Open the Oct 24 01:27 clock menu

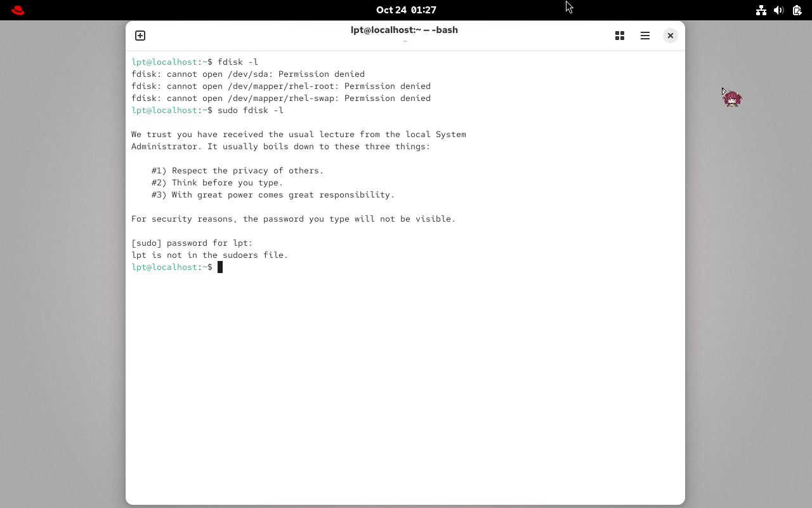(x=406, y=10)
